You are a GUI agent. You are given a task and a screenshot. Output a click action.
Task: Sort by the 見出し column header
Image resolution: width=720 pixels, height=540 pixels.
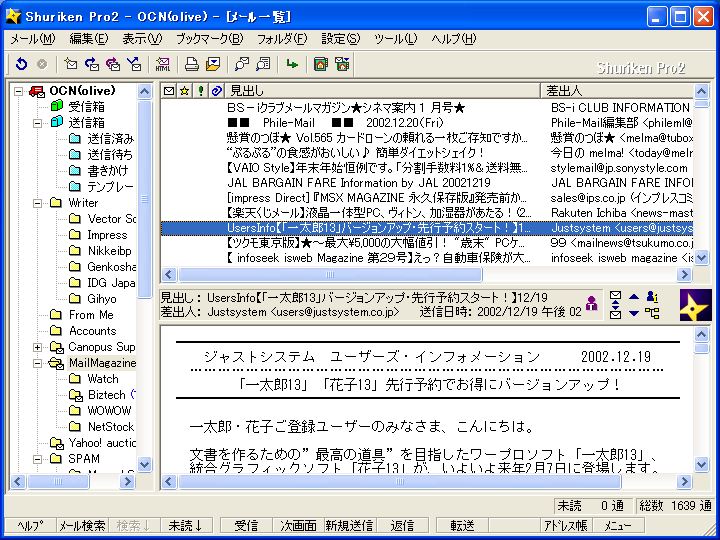tap(382, 91)
